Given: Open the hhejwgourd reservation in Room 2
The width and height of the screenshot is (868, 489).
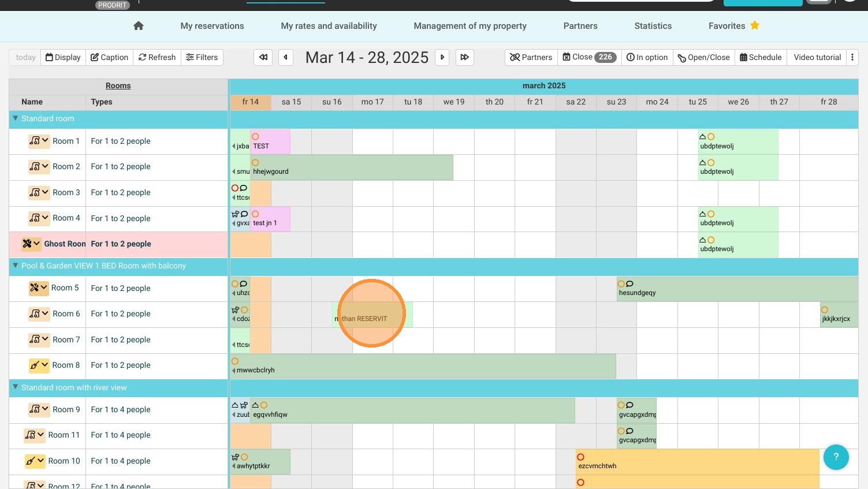Looking at the screenshot, I should (352, 167).
